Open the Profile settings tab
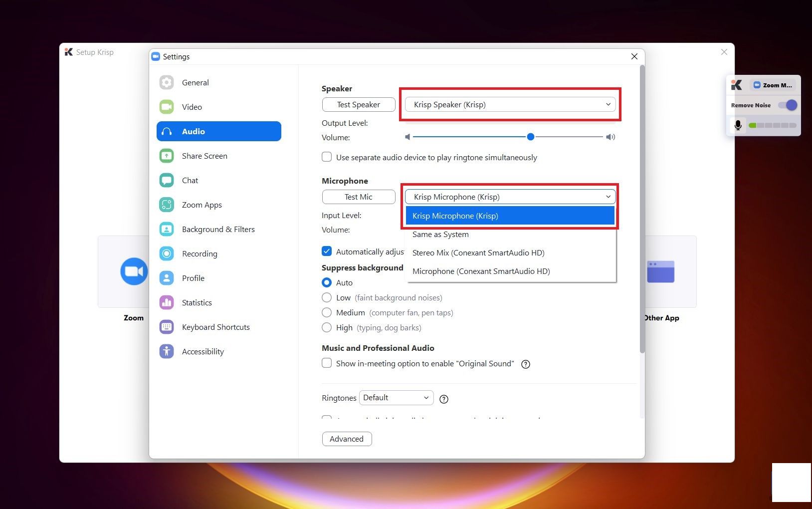 219,278
